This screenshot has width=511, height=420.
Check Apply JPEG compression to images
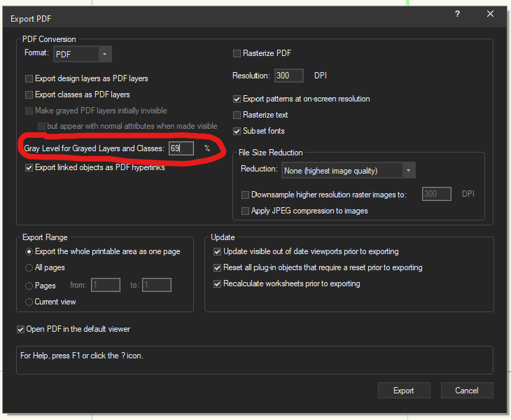click(x=246, y=211)
